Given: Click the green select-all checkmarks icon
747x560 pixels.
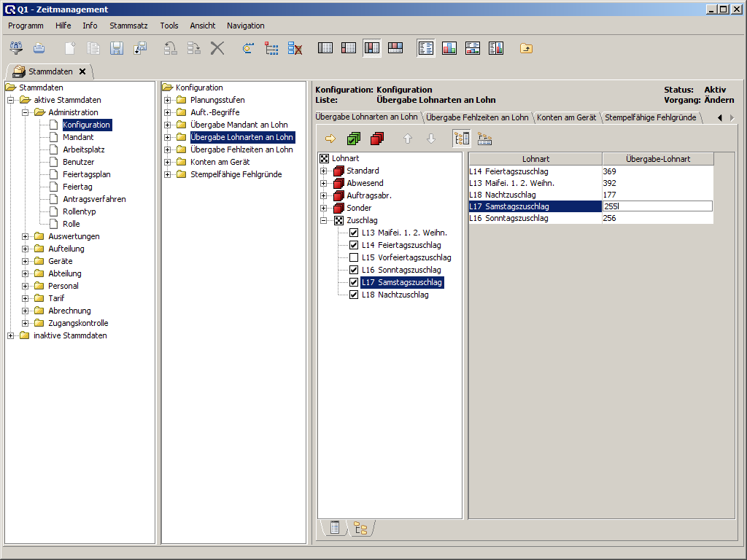Looking at the screenshot, I should [354, 139].
